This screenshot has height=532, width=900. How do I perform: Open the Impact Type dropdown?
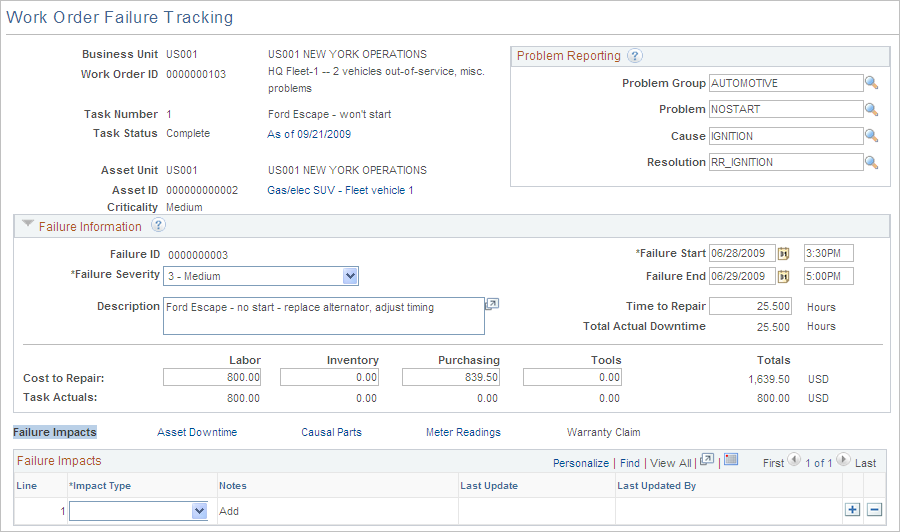click(199, 511)
